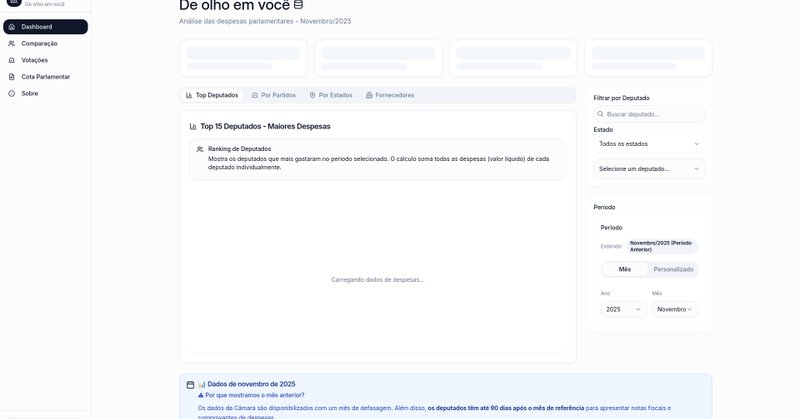Click the warning icon beside Por que mostramos

[x=201, y=396]
